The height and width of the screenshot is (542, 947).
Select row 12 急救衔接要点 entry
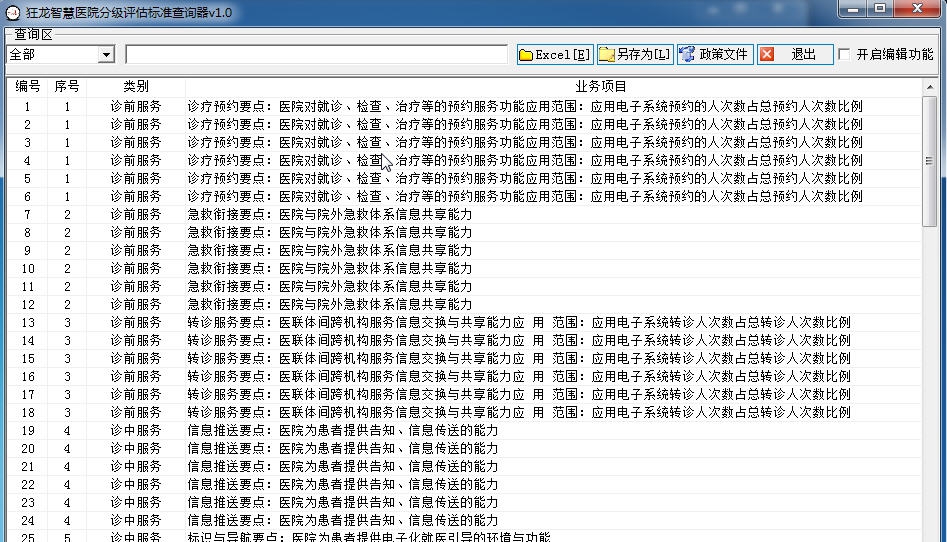click(x=330, y=305)
